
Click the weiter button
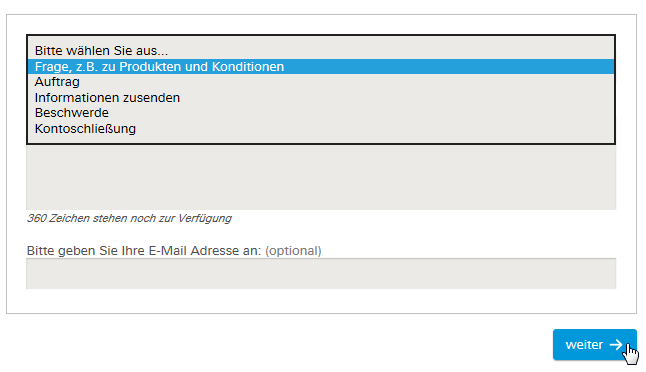tap(595, 344)
